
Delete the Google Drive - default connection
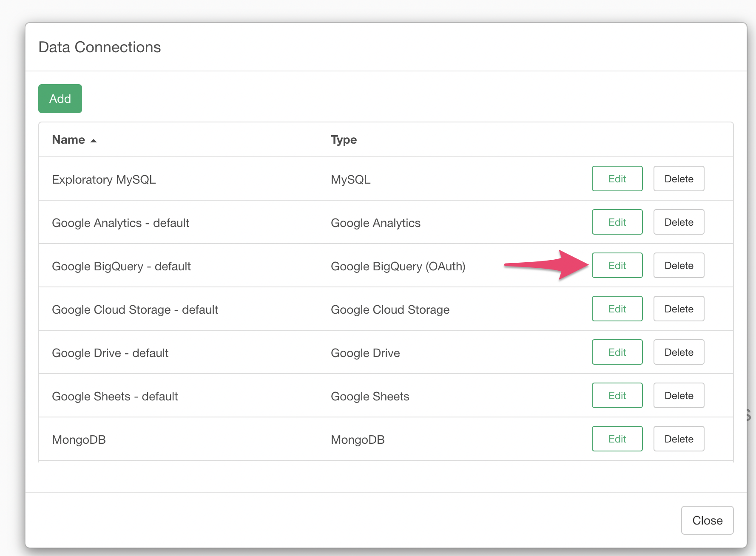click(x=679, y=352)
